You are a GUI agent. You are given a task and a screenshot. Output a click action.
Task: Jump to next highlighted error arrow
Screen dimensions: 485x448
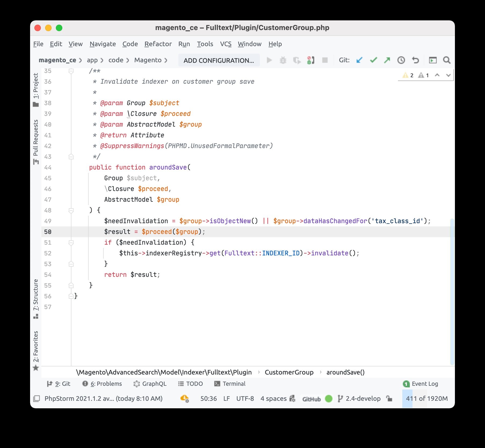(448, 75)
